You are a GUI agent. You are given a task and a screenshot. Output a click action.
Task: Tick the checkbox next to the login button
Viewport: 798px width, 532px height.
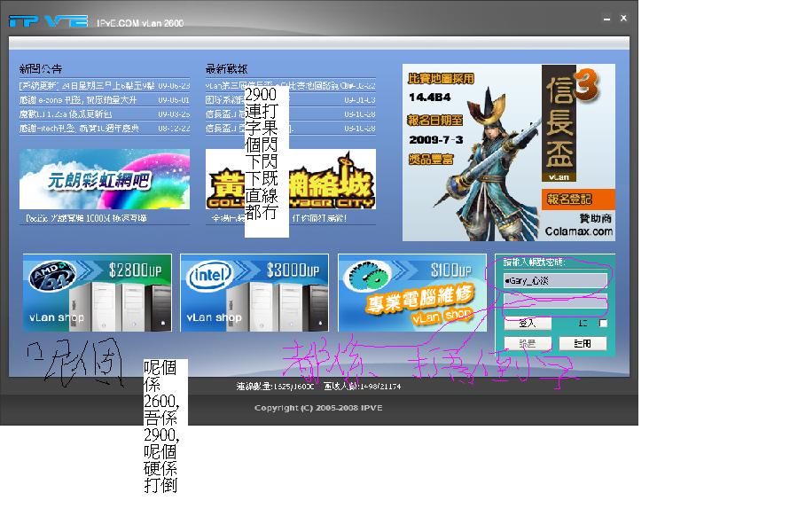pos(603,324)
